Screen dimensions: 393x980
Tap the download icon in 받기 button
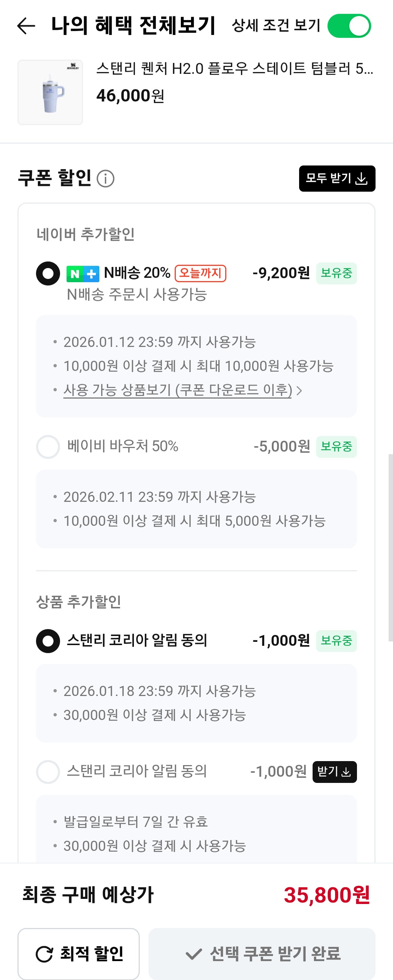(x=346, y=772)
